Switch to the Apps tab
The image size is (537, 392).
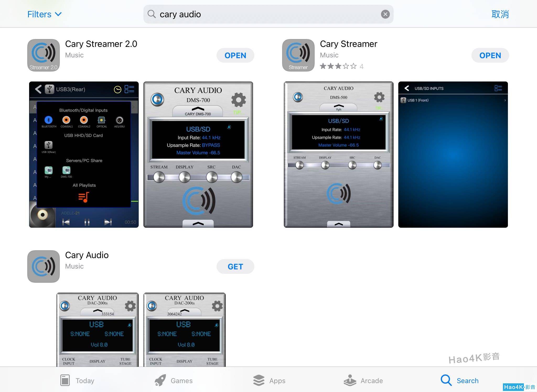(x=269, y=380)
